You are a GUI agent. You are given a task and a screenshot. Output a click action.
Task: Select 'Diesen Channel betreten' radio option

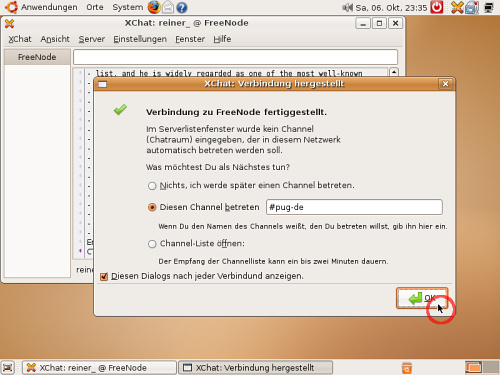tap(152, 207)
